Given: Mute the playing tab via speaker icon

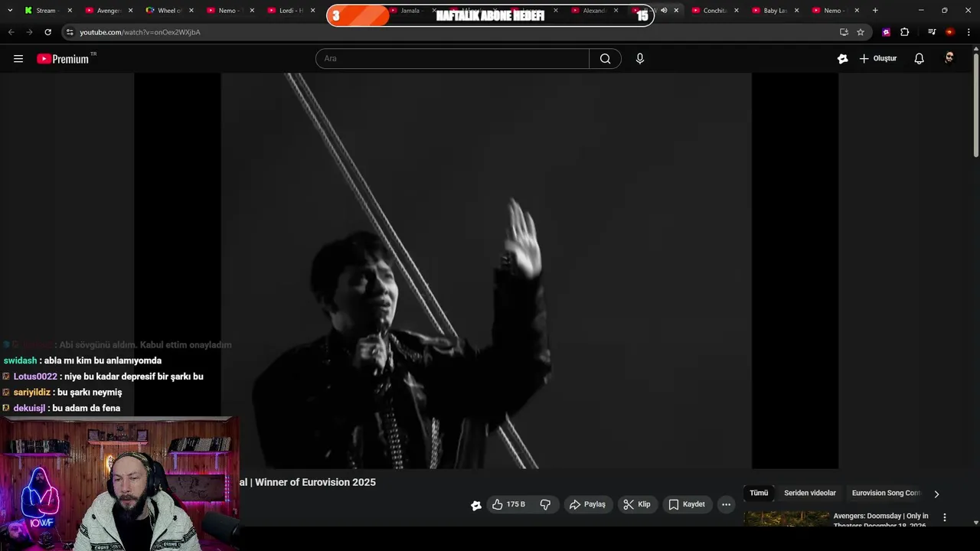Looking at the screenshot, I should pyautogui.click(x=664, y=11).
